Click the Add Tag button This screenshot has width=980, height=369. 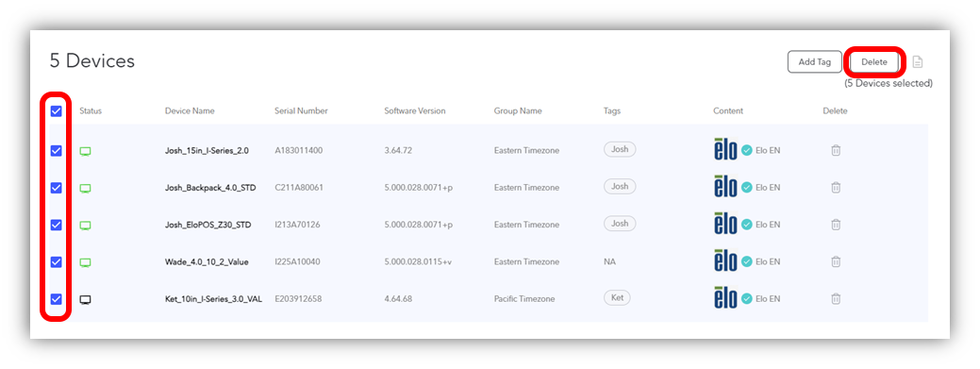[x=815, y=62]
